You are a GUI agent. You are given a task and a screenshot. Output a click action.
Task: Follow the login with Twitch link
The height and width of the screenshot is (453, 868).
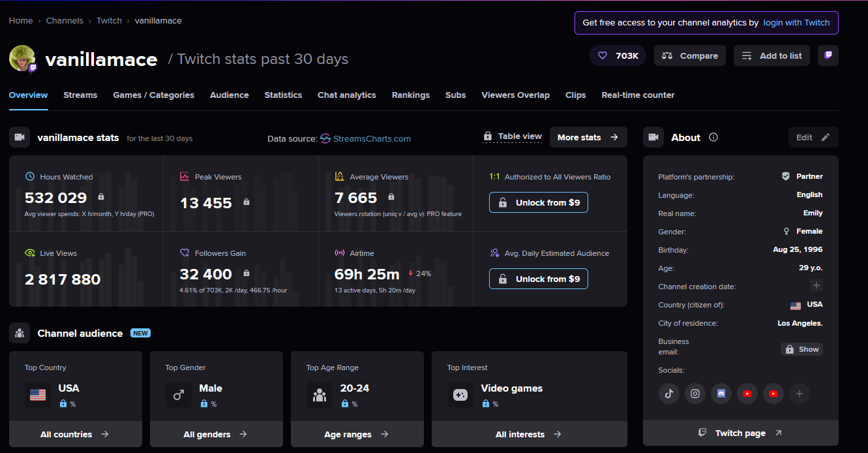(796, 22)
